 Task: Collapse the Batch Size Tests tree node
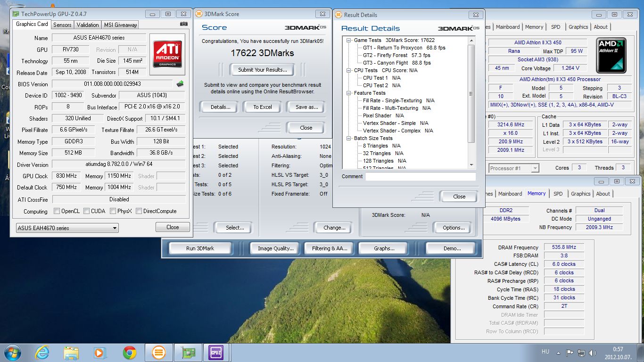point(349,139)
